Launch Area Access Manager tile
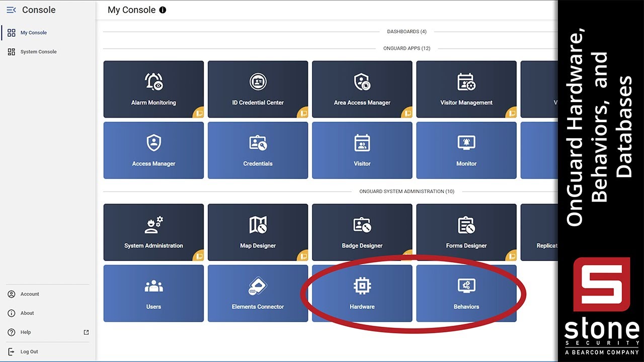Image resolution: width=644 pixels, height=362 pixels. [362, 89]
